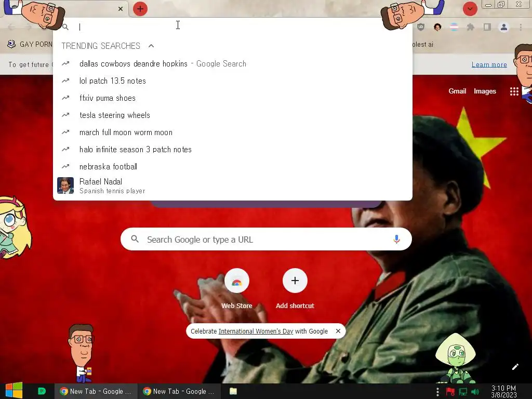Open Gmail link

point(457,91)
